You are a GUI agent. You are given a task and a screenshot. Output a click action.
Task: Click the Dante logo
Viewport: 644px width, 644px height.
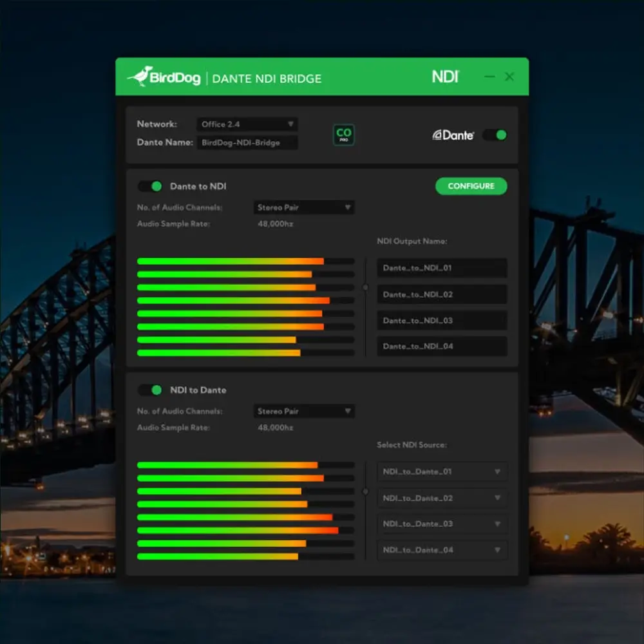tap(453, 135)
